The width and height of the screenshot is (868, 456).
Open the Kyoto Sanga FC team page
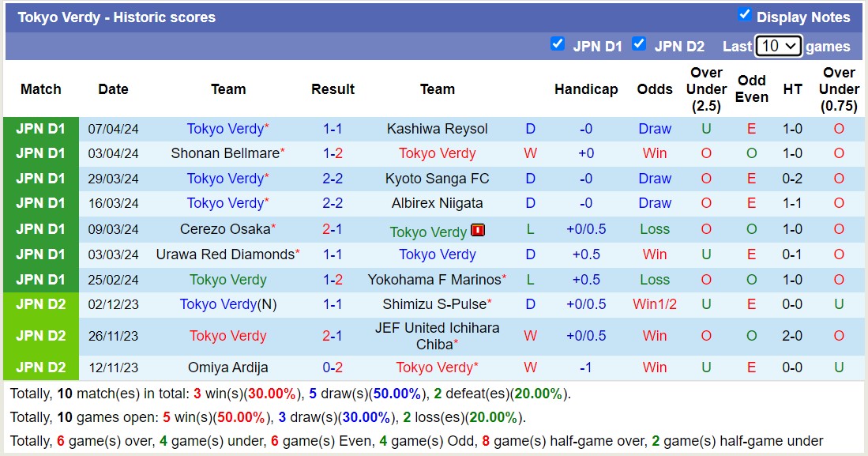(x=438, y=179)
